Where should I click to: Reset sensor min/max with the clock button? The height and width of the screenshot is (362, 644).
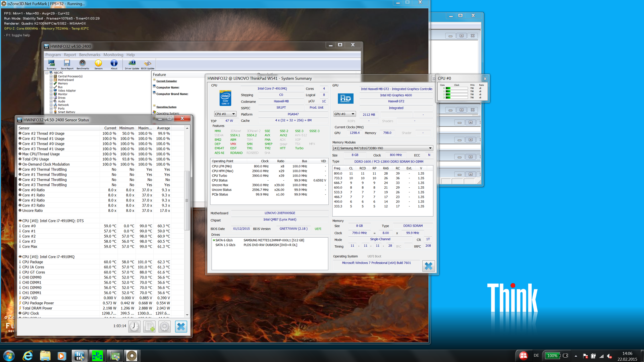[x=135, y=326]
